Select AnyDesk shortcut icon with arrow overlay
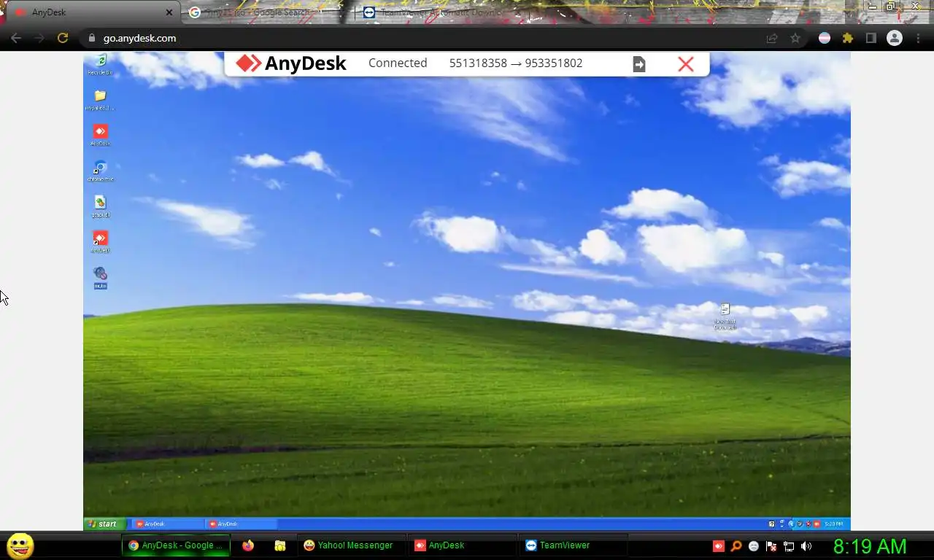Screen dimensions: 934x560 click(100, 242)
